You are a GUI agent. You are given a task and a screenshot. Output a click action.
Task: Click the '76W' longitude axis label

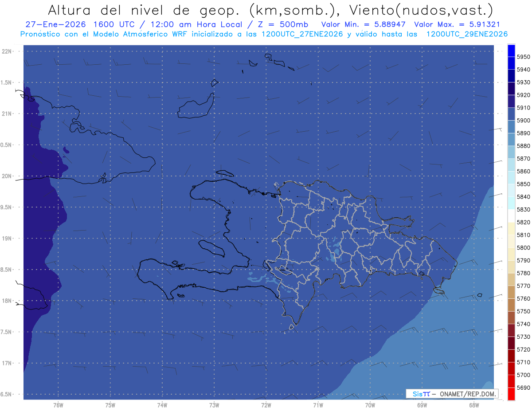(x=58, y=405)
